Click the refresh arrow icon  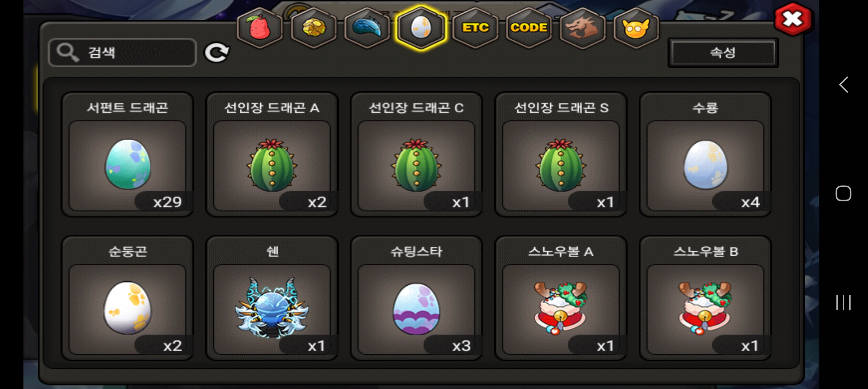[217, 53]
